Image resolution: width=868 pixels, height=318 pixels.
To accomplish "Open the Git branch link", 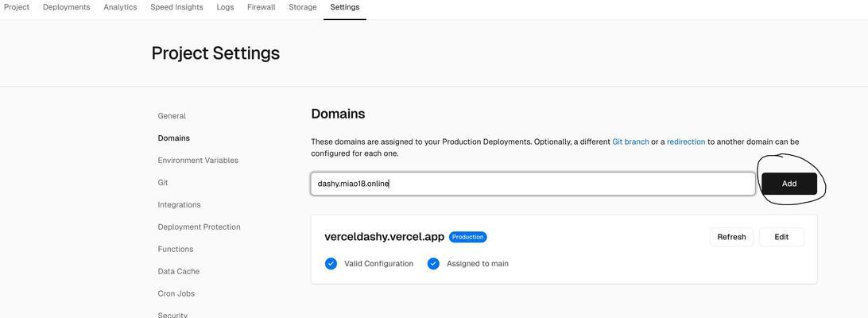I will (630, 142).
